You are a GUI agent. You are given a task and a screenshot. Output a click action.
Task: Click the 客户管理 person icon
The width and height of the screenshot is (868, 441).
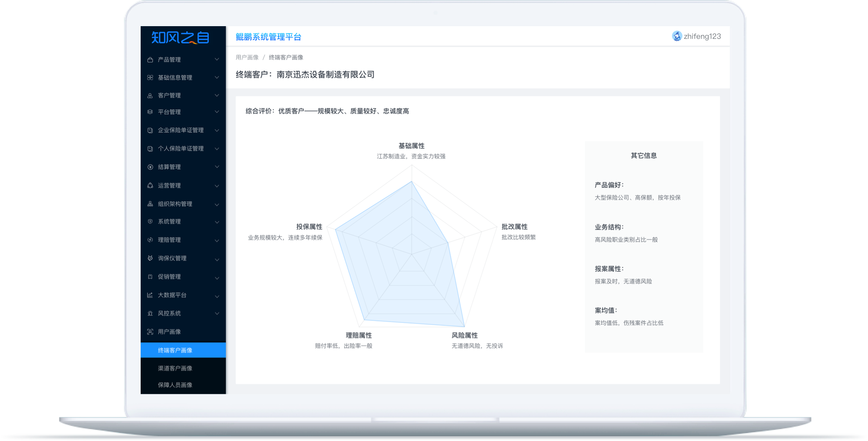pyautogui.click(x=150, y=96)
